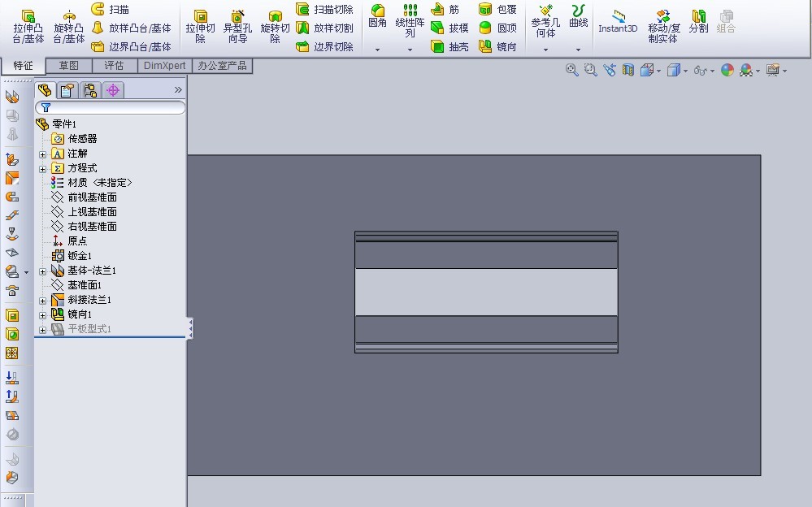
Task: Open the ConfigurationManager tab icon
Action: pos(90,91)
